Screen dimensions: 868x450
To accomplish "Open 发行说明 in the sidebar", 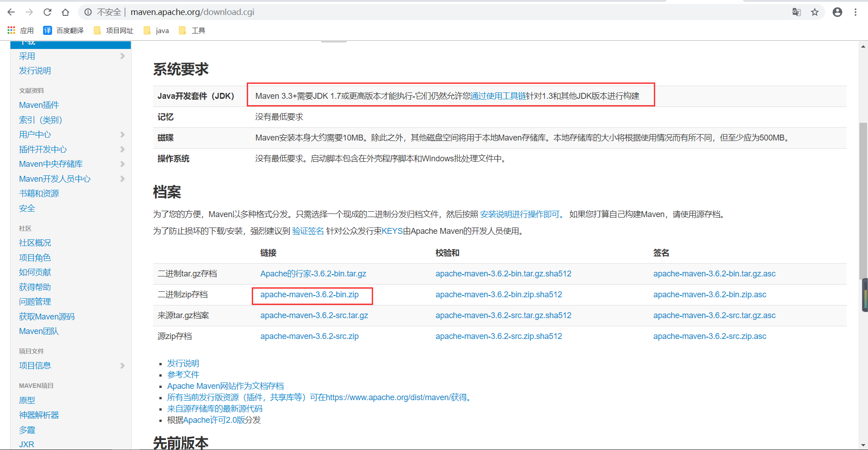I will click(35, 71).
